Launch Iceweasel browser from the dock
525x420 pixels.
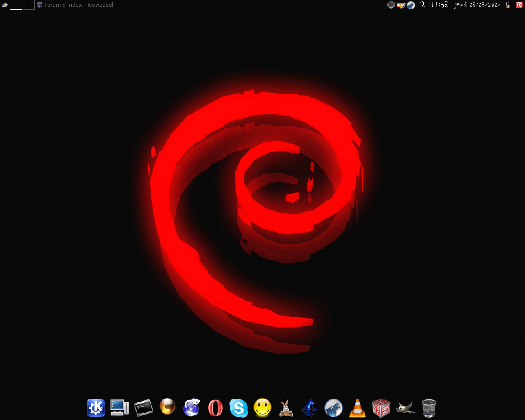[x=191, y=408]
